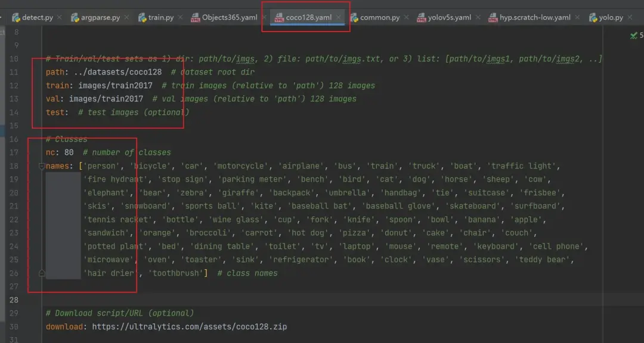Click the 'nc' key on line 17
Viewport: 644px width, 343px height.
[51, 152]
